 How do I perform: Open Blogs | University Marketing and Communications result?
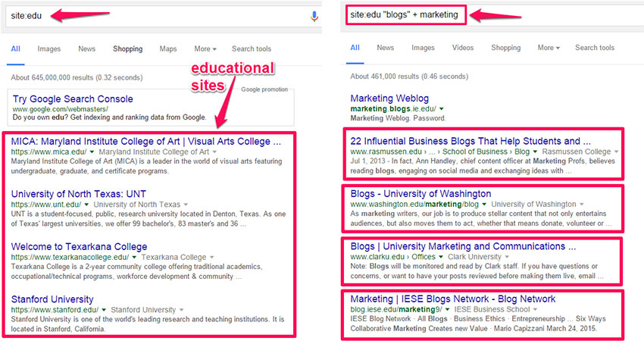coord(463,246)
